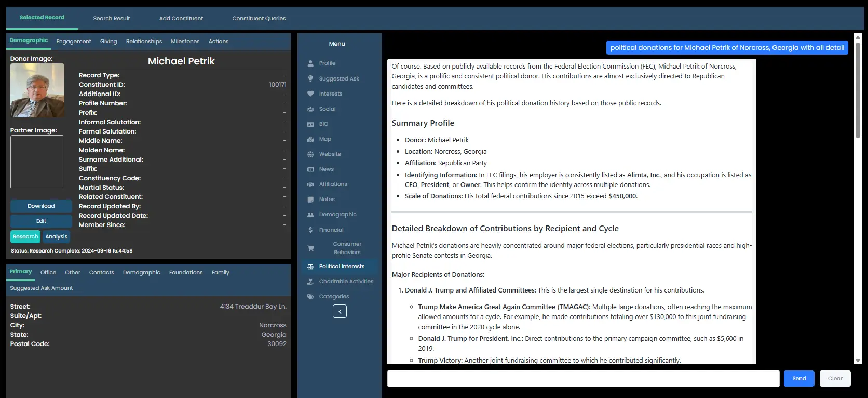
Task: Click the Website globe icon
Action: pyautogui.click(x=310, y=154)
